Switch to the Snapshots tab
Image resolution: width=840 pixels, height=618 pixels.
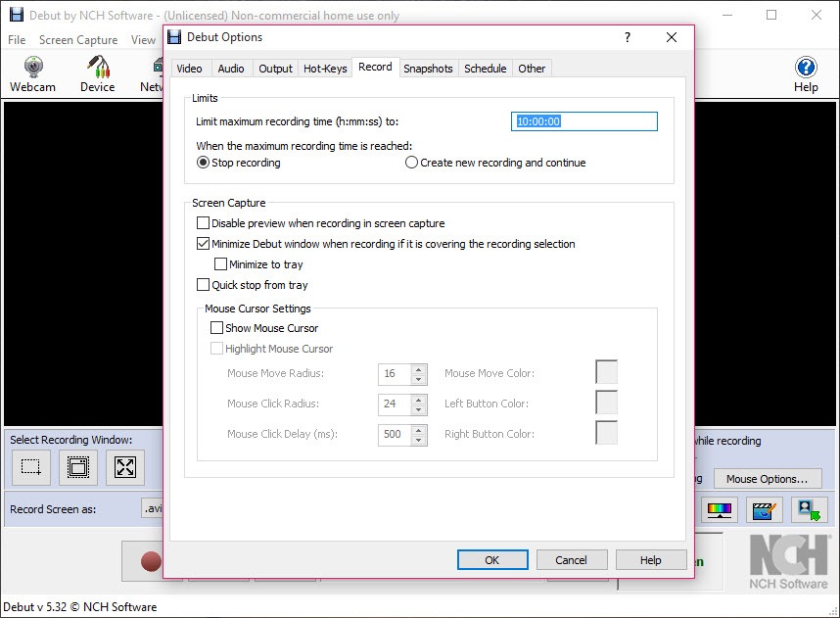click(x=428, y=69)
